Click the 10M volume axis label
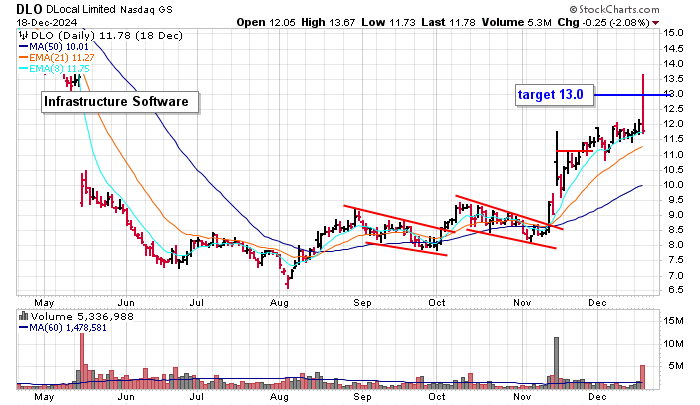Image resolution: width=700 pixels, height=405 pixels. 674,344
